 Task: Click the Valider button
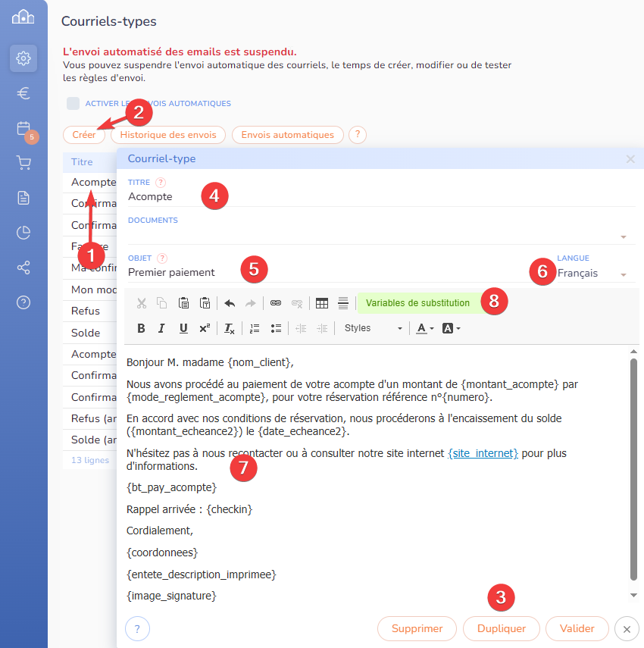coord(577,628)
